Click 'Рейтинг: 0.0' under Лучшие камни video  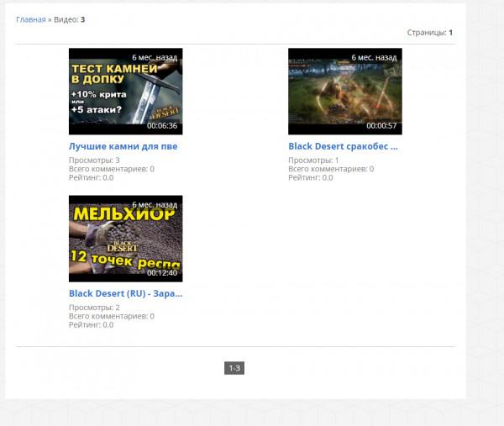(91, 177)
